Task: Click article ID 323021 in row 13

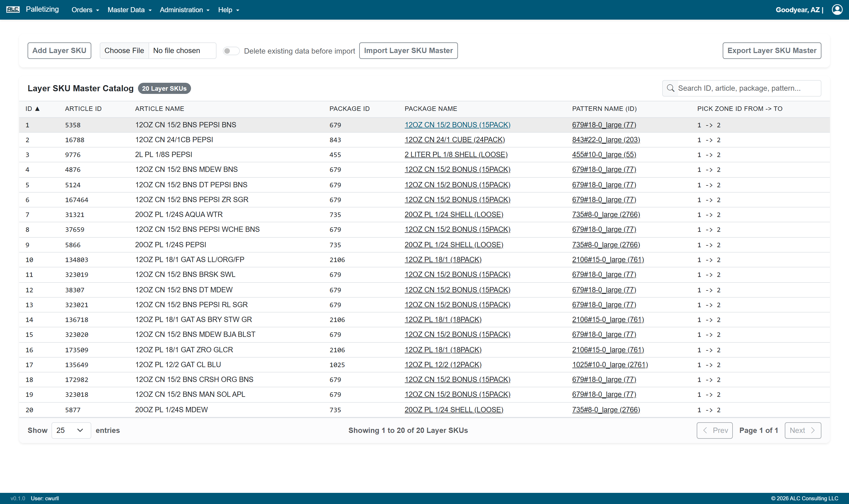Action: (76, 305)
